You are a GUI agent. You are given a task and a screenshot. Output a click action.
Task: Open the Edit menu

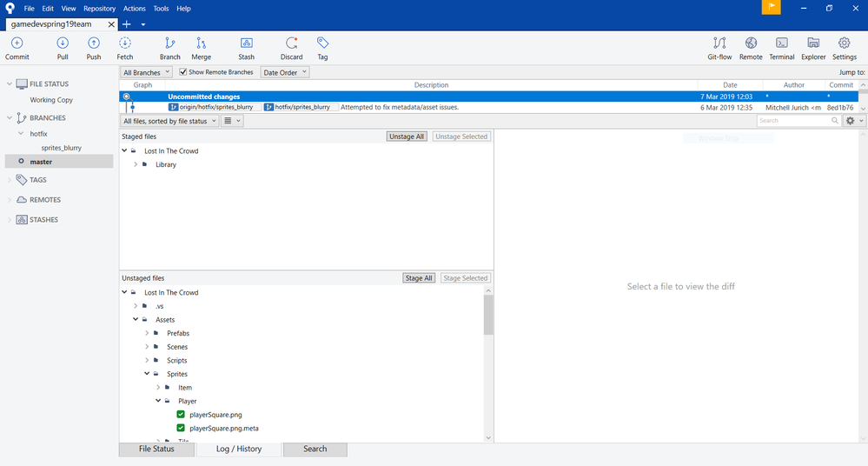(x=48, y=9)
